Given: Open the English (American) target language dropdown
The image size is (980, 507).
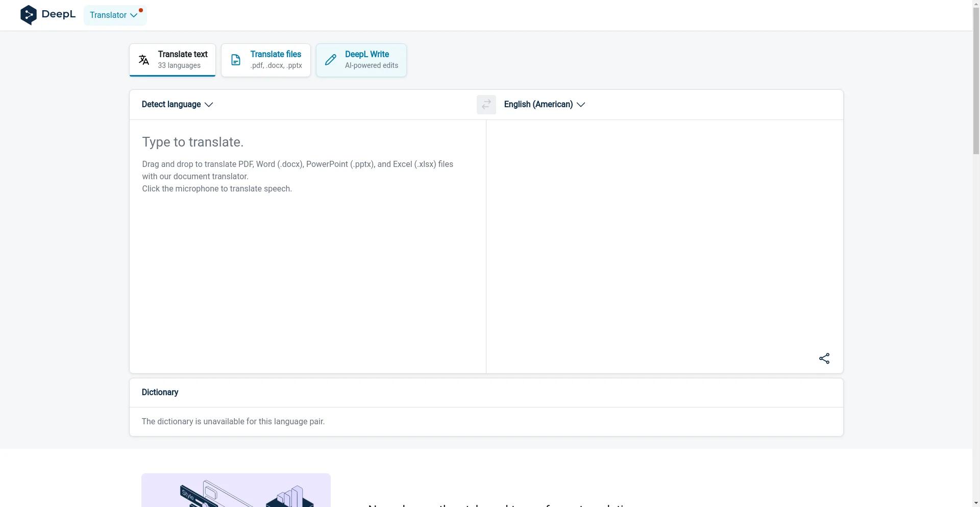Looking at the screenshot, I should pyautogui.click(x=544, y=105).
